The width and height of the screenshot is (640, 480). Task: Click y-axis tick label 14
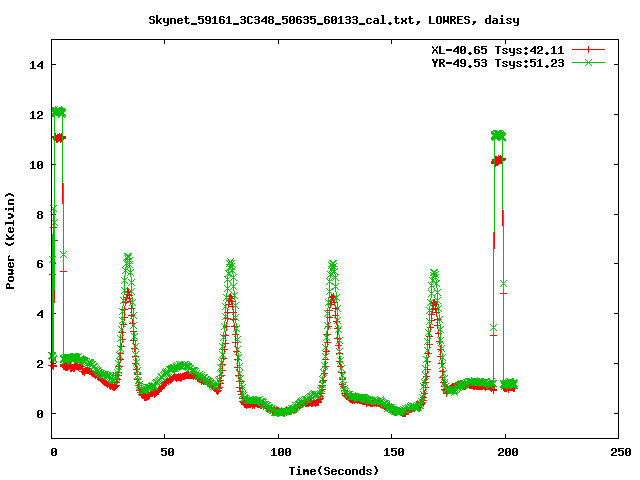pyautogui.click(x=37, y=64)
